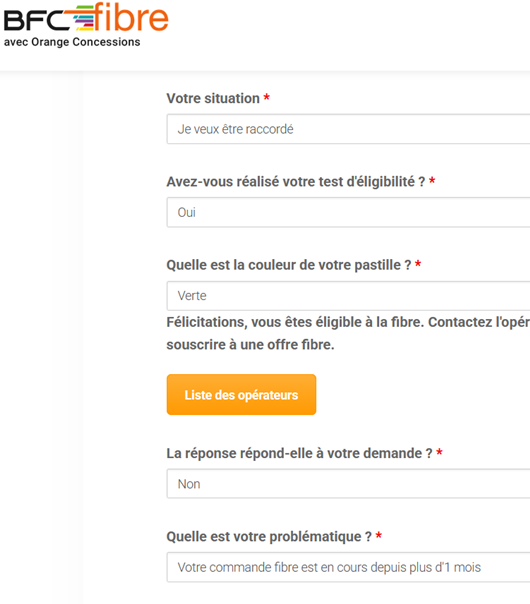530x604 pixels.
Task: Click the 'Votre situation' label
Action: (x=213, y=98)
